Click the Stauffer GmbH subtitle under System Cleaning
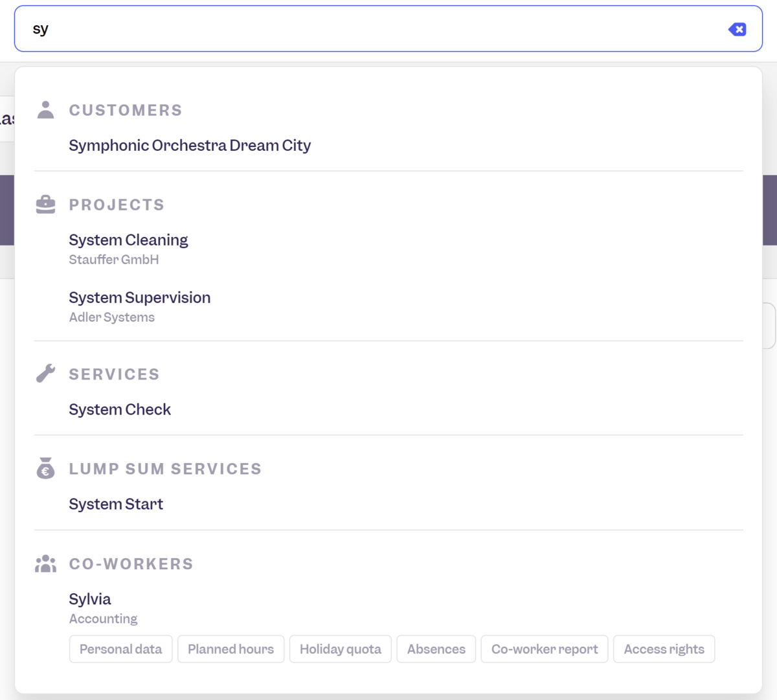Screen dimensions: 777x700 [x=114, y=260]
